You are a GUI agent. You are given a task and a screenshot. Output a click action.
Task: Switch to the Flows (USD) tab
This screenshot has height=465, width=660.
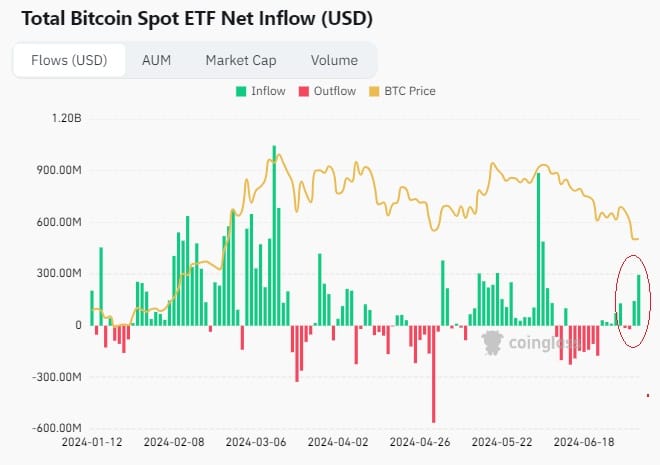point(69,60)
